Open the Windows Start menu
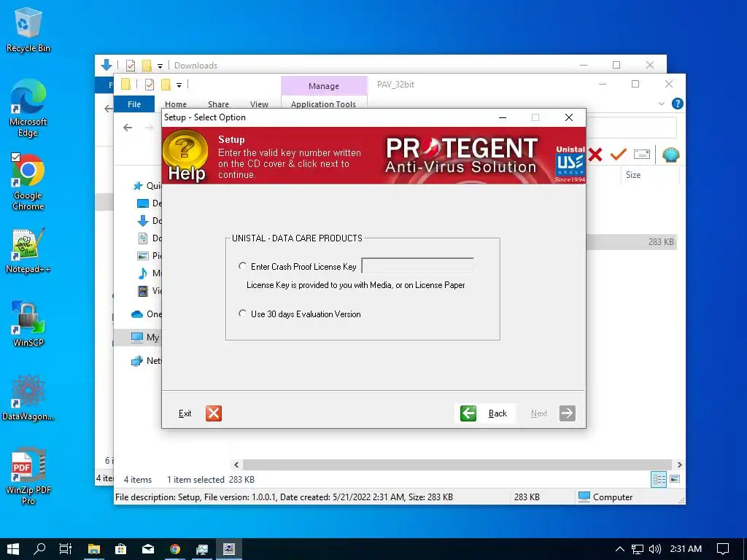The width and height of the screenshot is (747, 560). point(13,548)
